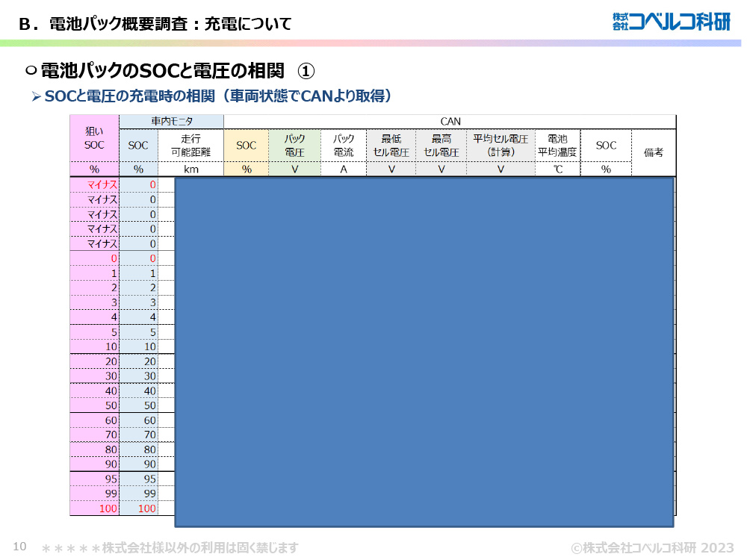The height and width of the screenshot is (560, 747).
Task: Select the 最低セル電圧 column header
Action: (x=391, y=146)
